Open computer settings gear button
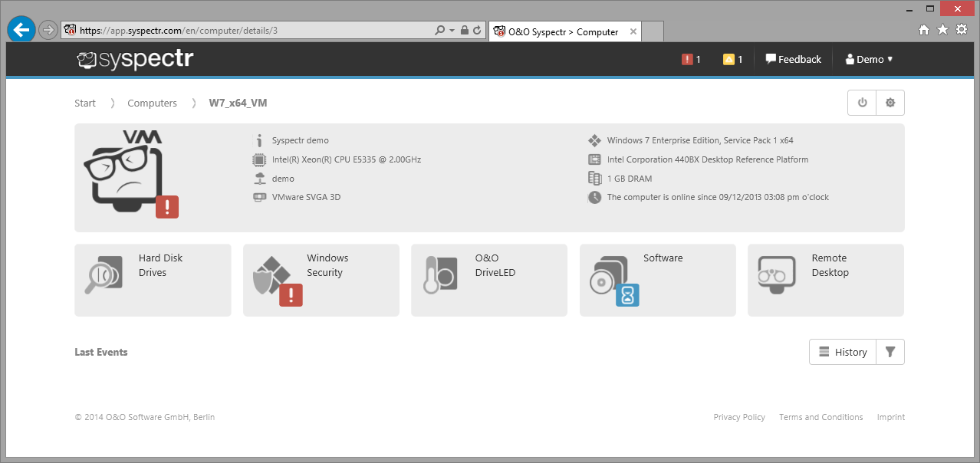This screenshot has width=980, height=463. click(890, 103)
